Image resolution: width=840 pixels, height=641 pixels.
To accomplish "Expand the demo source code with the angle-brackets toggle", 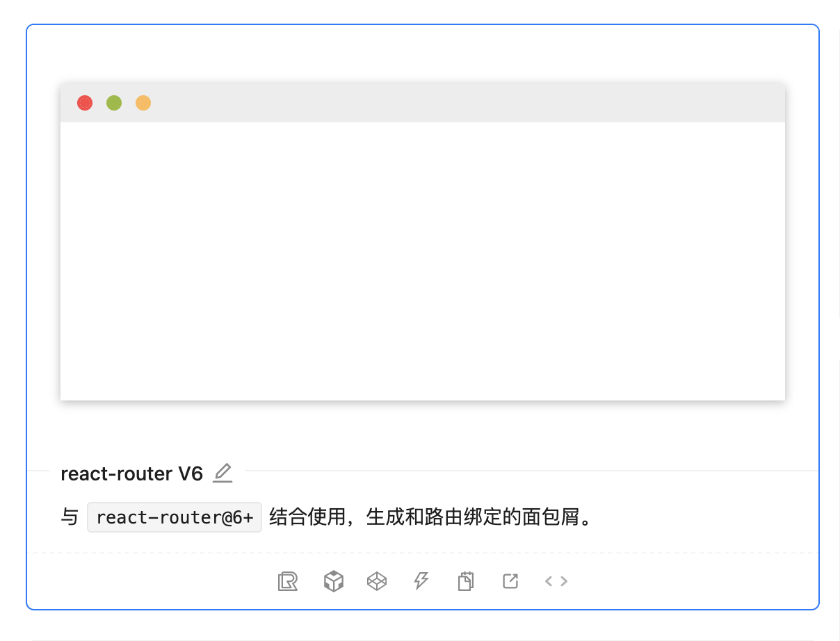I will point(556,581).
